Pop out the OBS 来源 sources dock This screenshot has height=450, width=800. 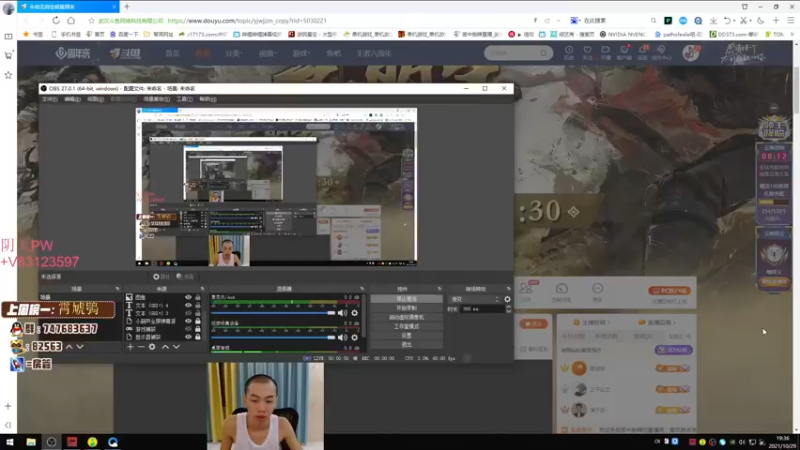(x=203, y=289)
